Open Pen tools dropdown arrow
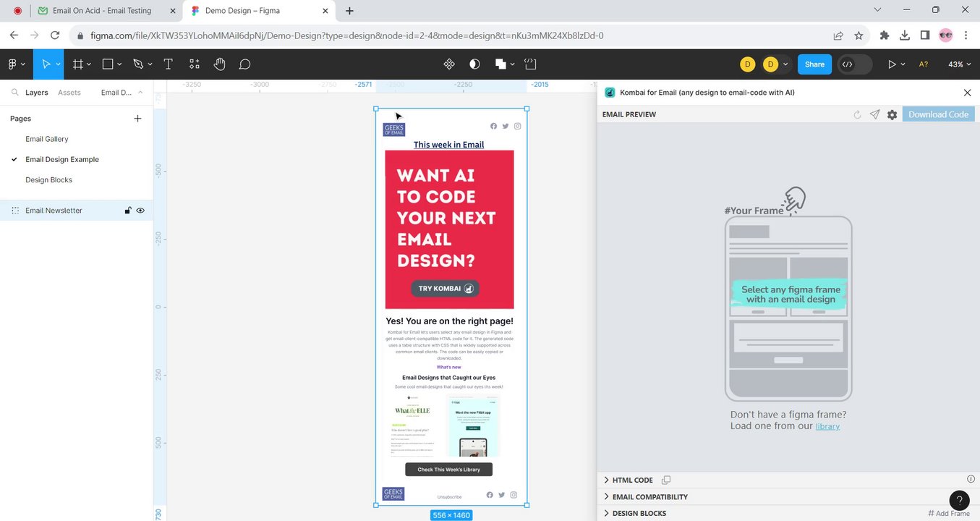 150,64
